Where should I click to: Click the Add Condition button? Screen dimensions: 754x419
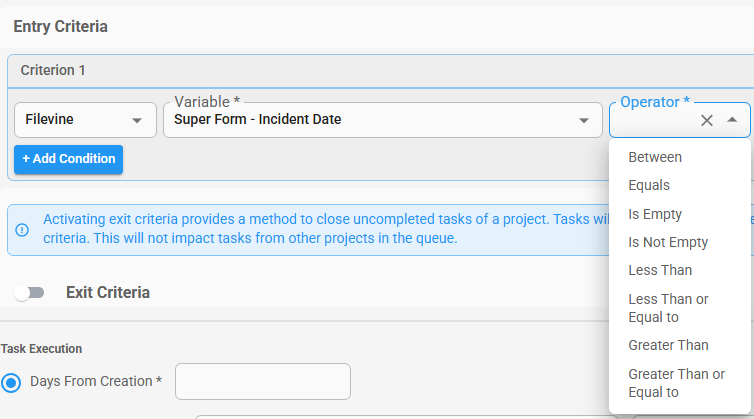(68, 159)
